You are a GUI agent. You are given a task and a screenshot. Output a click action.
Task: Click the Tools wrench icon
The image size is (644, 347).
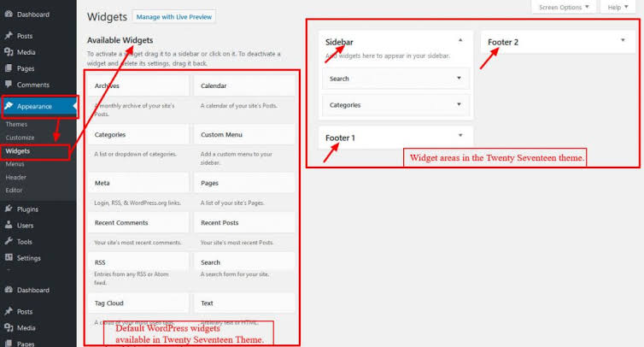(9, 241)
